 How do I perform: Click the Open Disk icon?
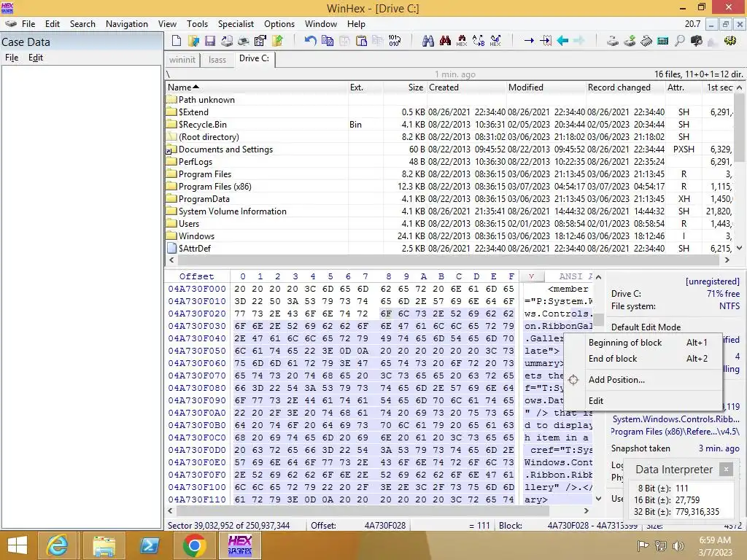coord(613,41)
